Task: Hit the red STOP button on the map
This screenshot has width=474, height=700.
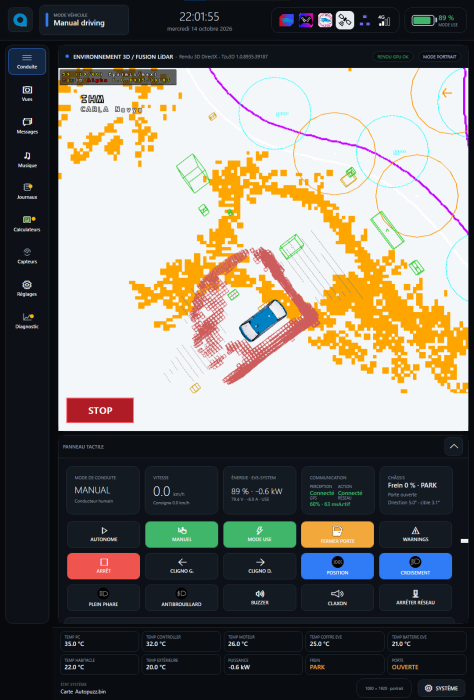Action: (100, 410)
